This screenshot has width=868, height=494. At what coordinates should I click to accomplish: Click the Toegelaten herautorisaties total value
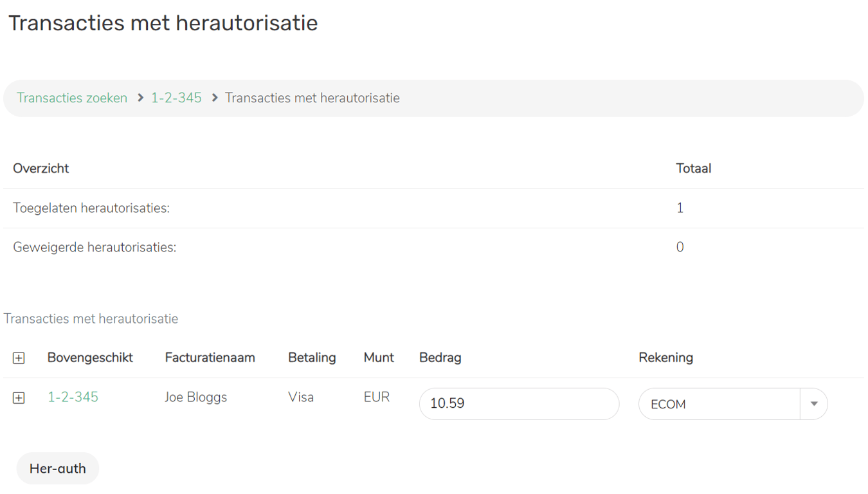pos(680,208)
